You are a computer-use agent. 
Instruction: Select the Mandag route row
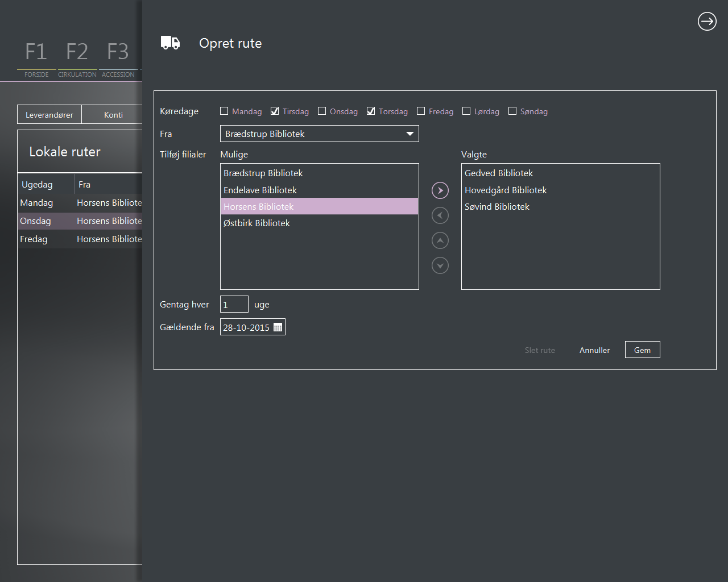(80, 202)
